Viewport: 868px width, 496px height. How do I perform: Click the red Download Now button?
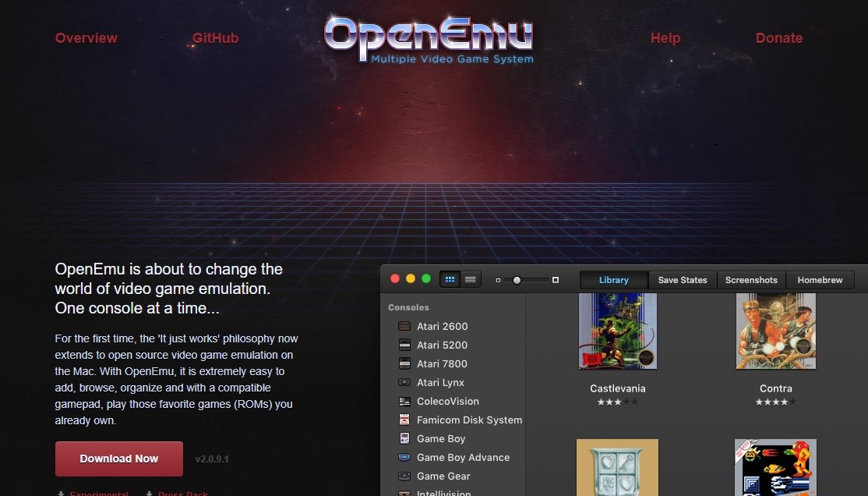point(119,459)
